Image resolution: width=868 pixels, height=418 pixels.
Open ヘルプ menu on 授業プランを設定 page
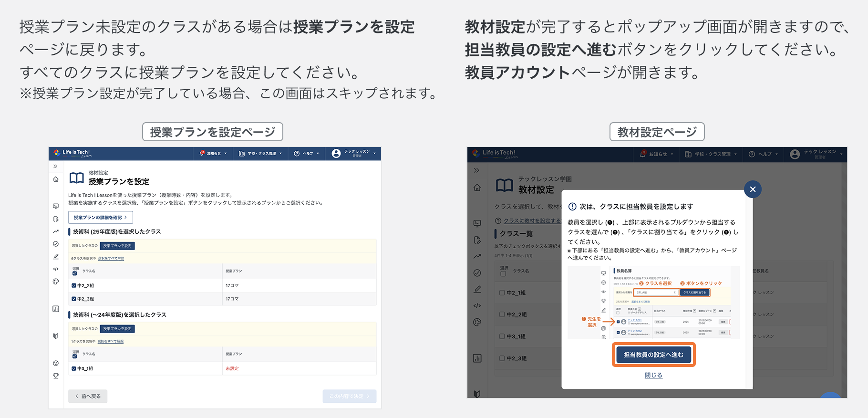(x=307, y=154)
